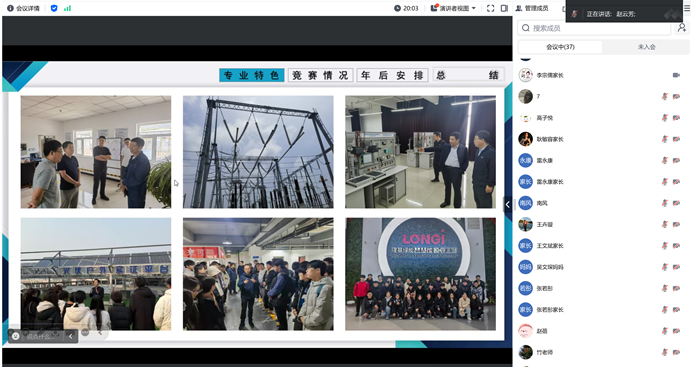Viewport: 691px width, 367px height.
Task: Toggle the camera icon for 雷永康家长
Action: (x=676, y=182)
